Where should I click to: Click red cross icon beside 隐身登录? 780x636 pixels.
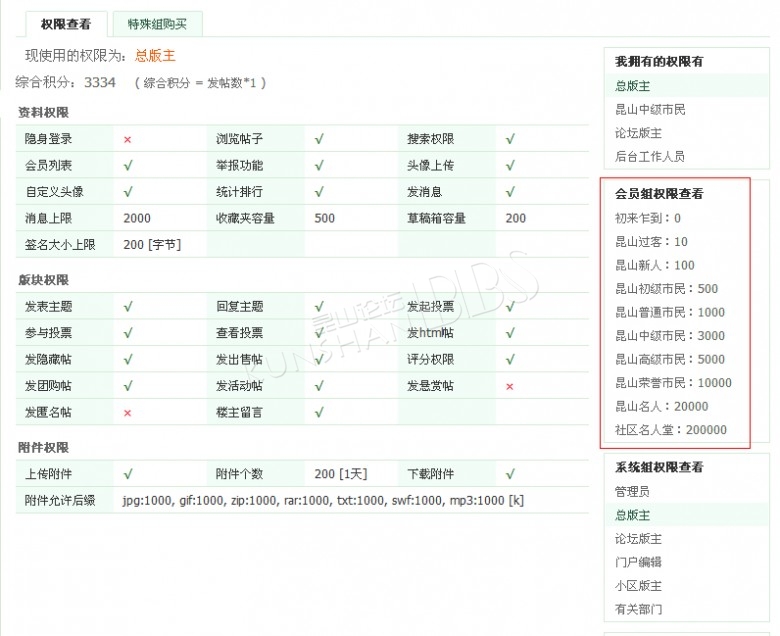click(x=127, y=140)
